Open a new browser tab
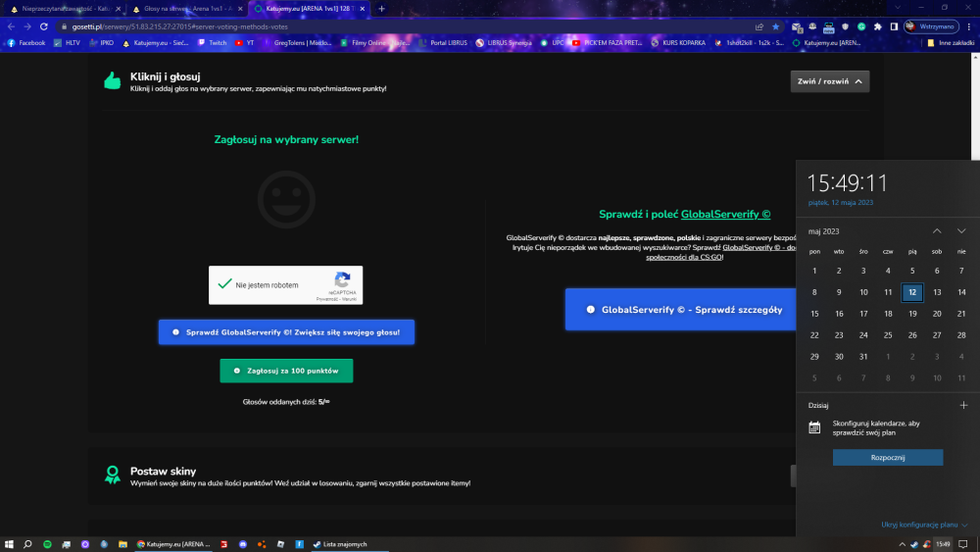The height and width of the screenshot is (552, 980). [381, 9]
